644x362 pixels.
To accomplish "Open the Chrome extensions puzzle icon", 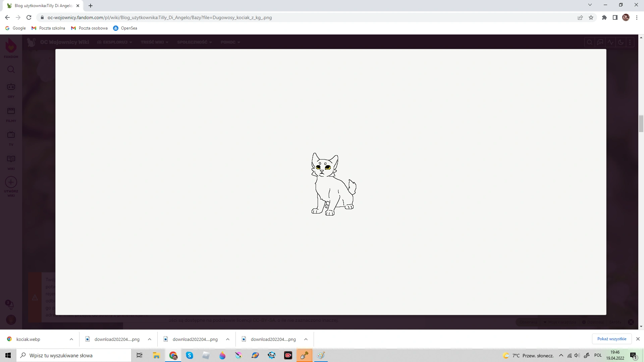I will [x=604, y=17].
